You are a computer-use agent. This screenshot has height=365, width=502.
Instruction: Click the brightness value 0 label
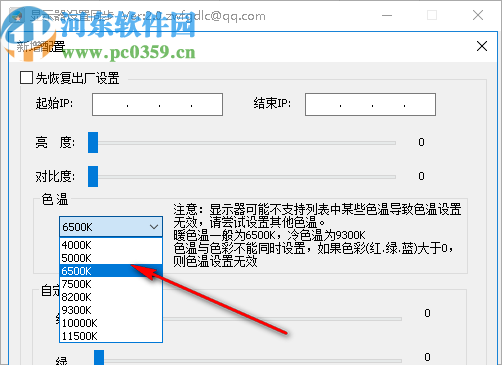click(x=421, y=142)
